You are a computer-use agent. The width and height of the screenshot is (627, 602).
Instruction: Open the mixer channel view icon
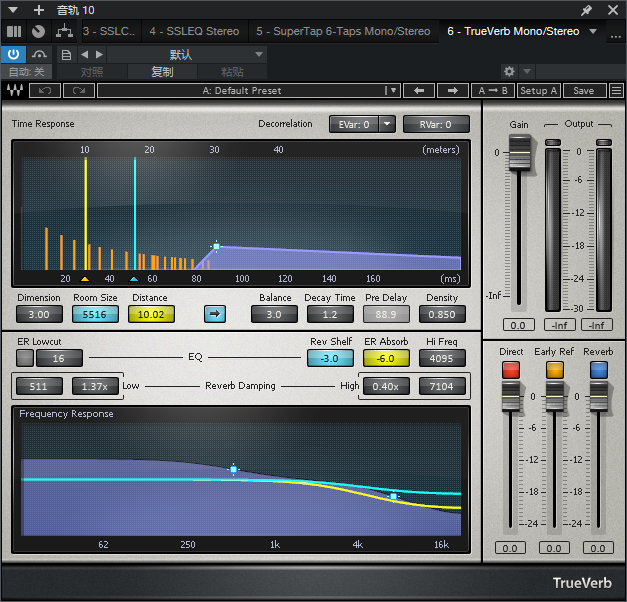point(14,31)
